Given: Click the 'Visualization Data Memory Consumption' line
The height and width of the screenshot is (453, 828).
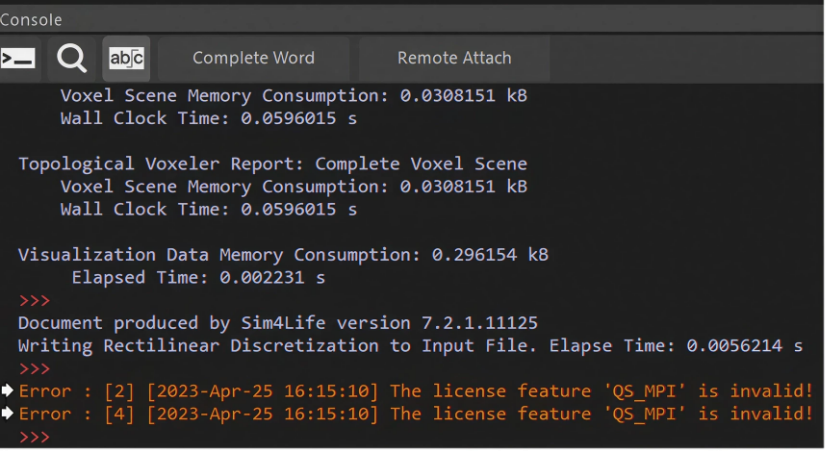Looking at the screenshot, I should [x=283, y=255].
